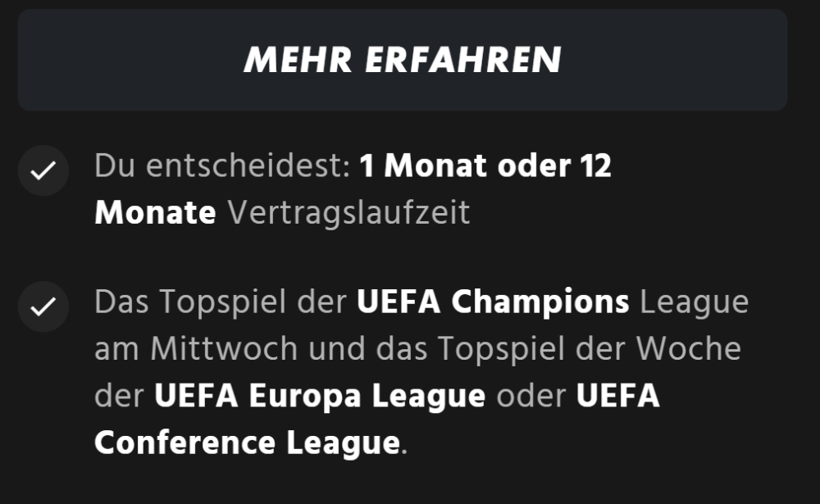Click the checkmark icon beside the UEFA Champions bullet
Screen dimensions: 820x504
click(43, 306)
